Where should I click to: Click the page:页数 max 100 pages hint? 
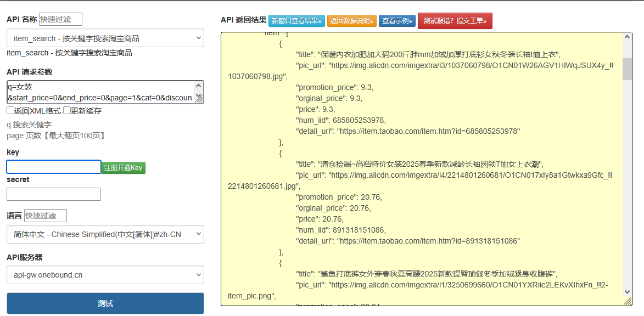point(56,136)
